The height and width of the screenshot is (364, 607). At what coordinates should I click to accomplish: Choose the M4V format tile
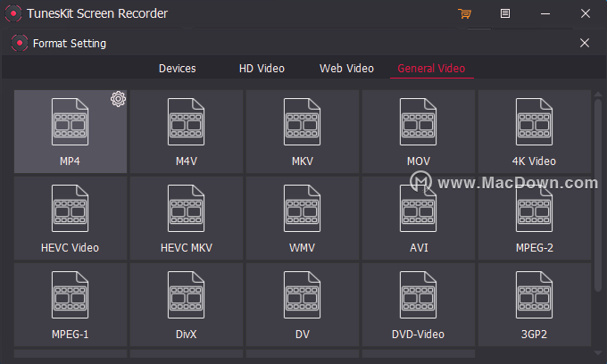pos(187,131)
